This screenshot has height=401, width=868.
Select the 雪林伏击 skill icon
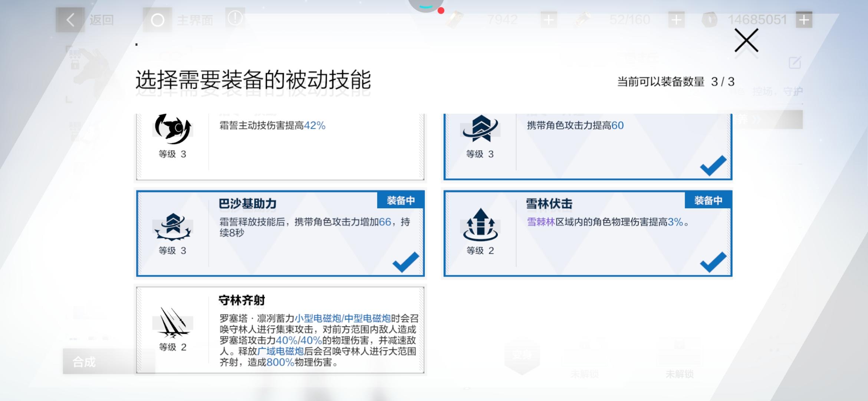480,225
